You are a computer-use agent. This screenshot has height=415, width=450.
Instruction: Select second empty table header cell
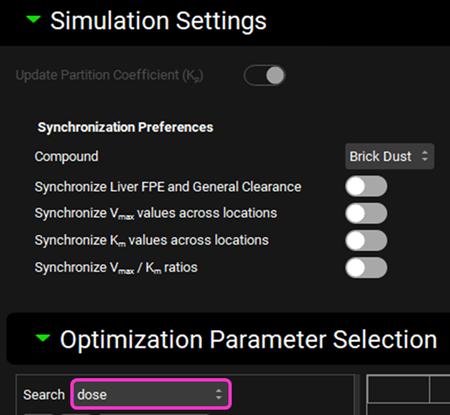click(440, 389)
